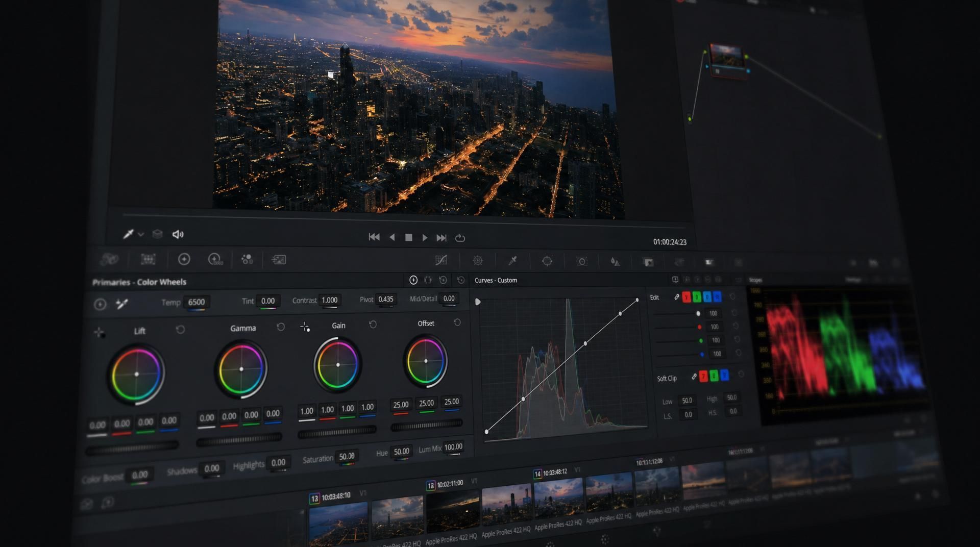This screenshot has width=980, height=547.
Task: Switch Primaries to wheels mode
Action: (x=413, y=280)
